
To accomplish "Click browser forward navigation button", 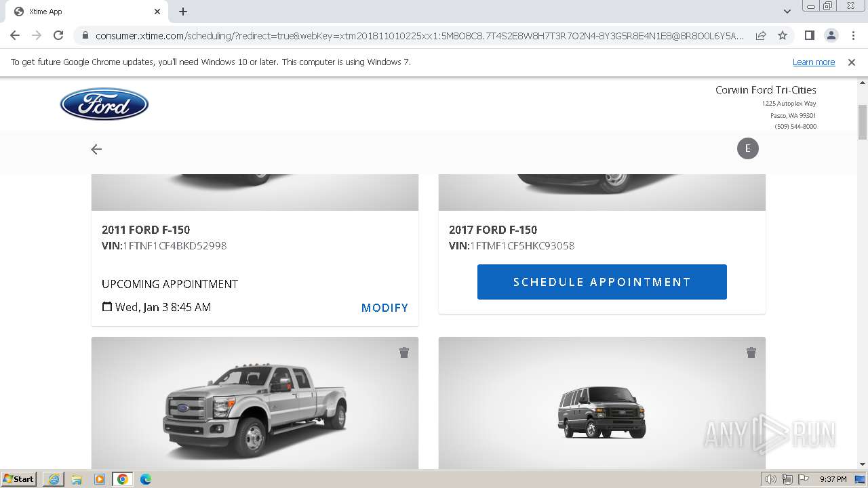I will (x=37, y=35).
